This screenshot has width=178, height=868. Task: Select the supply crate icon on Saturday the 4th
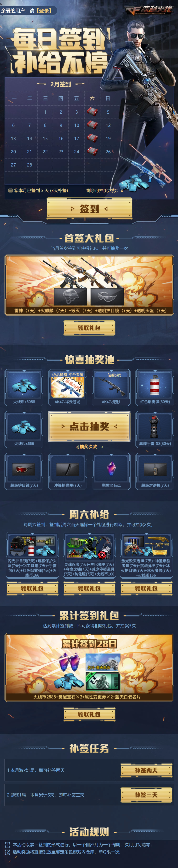(x=92, y=112)
